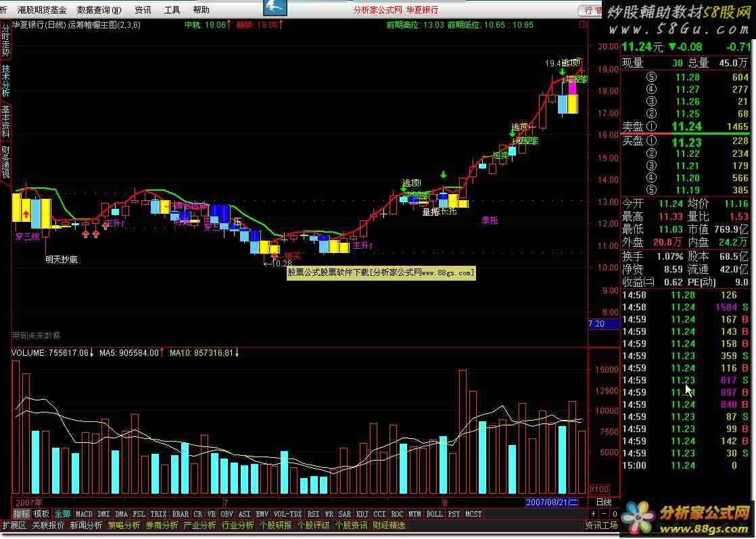Click the 7.20 price marker on price axis
Image resolution: width=756 pixels, height=539 pixels.
[x=604, y=324]
